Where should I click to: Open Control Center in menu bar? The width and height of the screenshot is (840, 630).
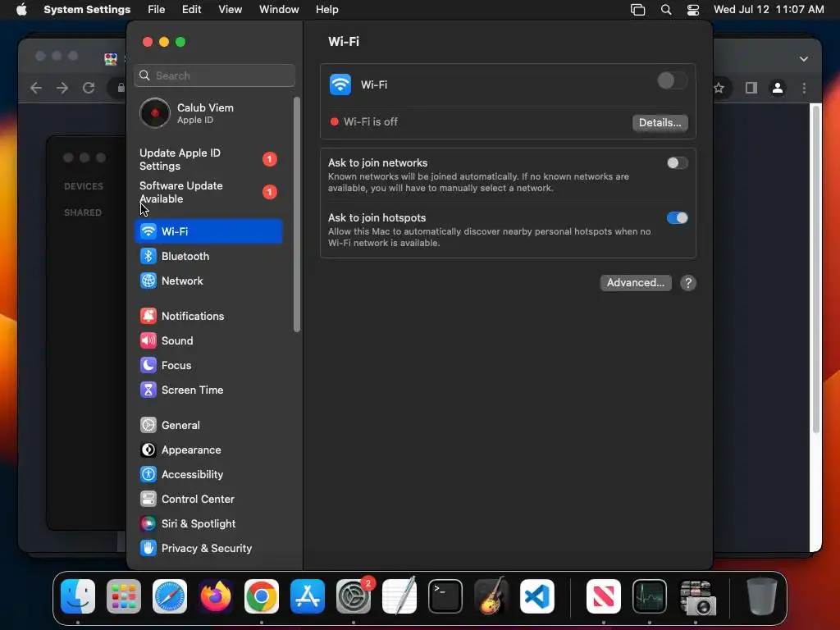pyautogui.click(x=693, y=10)
